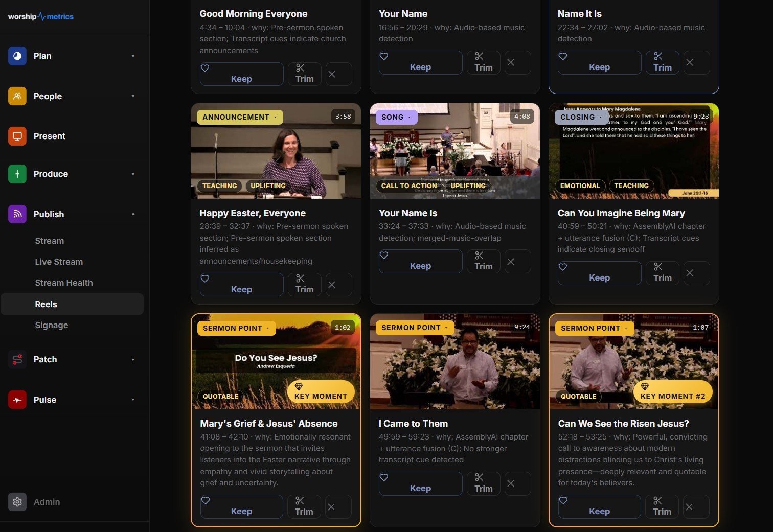Viewport: 773px width, 532px height.
Task: Go to Stream under Publish
Action: (50, 241)
